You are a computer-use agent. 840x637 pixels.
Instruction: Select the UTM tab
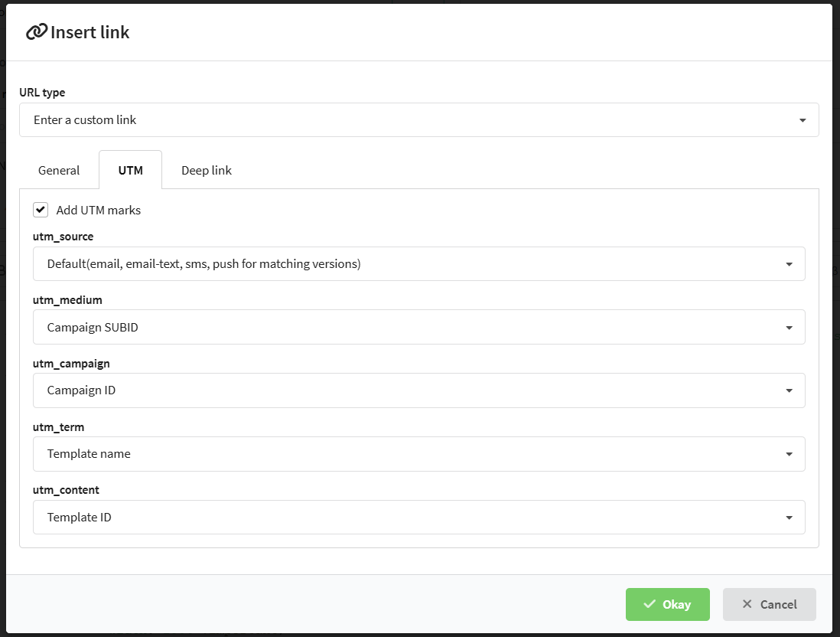tap(131, 171)
